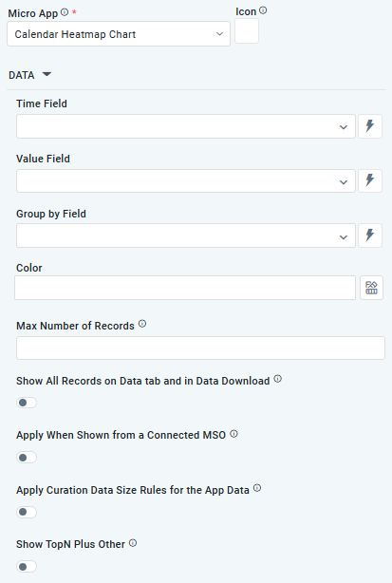This screenshot has width=392, height=583.
Task: Click the Color input field
Action: (185, 288)
